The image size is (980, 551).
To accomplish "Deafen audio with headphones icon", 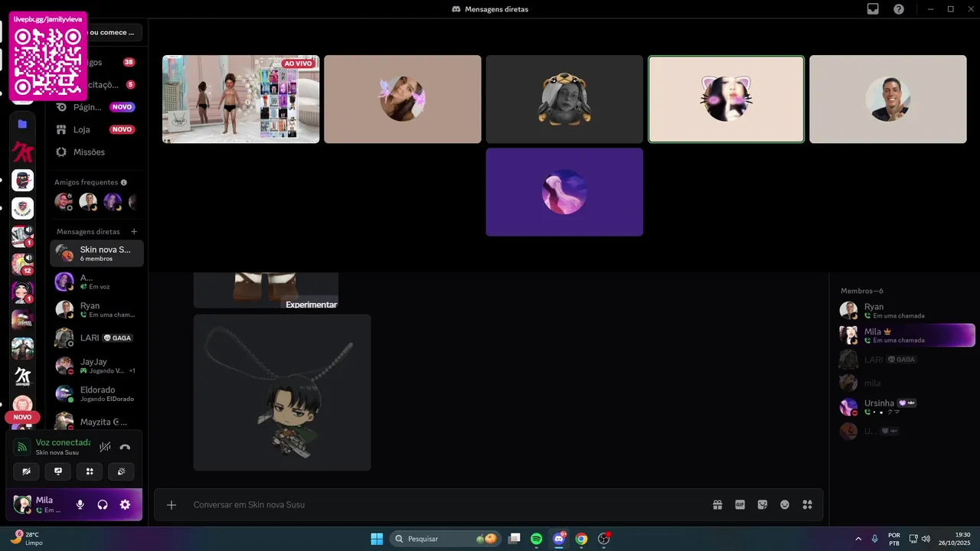I will 103,505.
